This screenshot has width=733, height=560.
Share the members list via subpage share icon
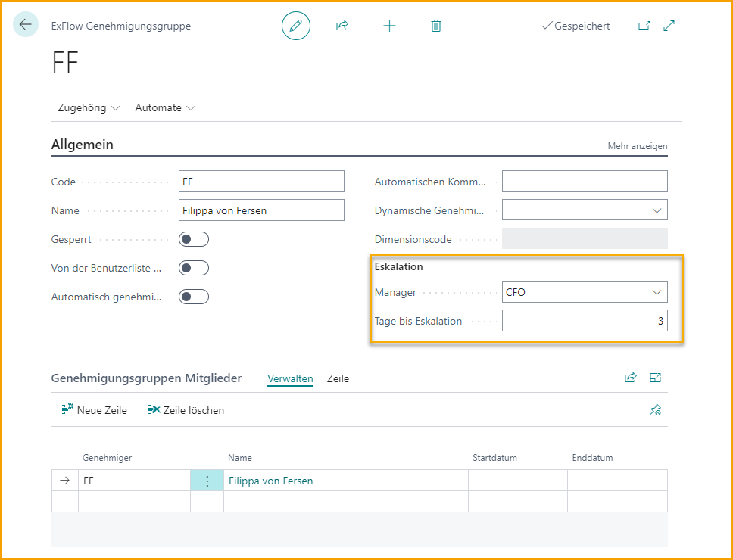pyautogui.click(x=630, y=378)
